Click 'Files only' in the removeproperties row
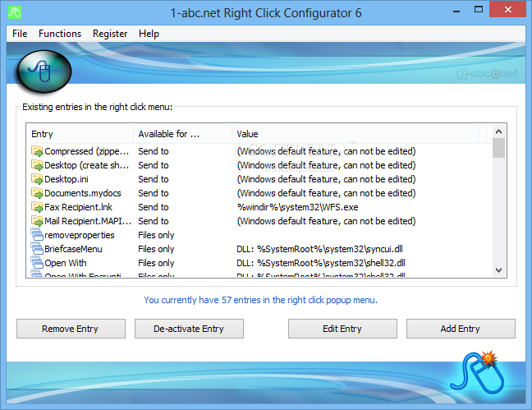 [x=156, y=235]
